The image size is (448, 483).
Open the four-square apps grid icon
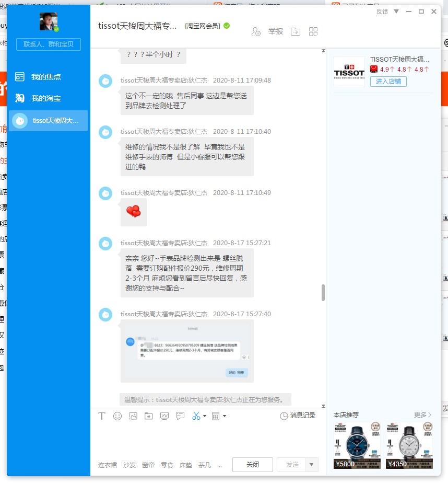(x=313, y=32)
